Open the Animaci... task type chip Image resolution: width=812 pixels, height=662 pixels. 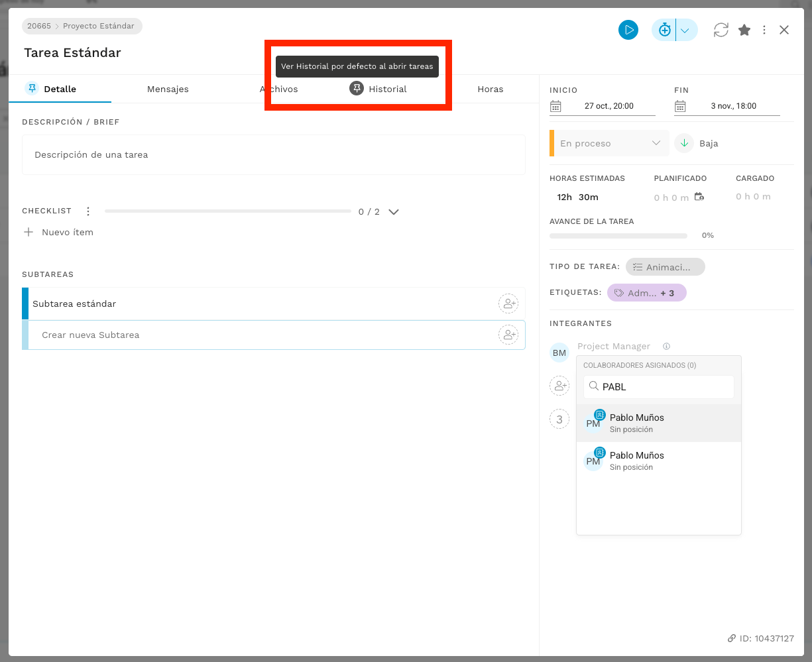665,267
